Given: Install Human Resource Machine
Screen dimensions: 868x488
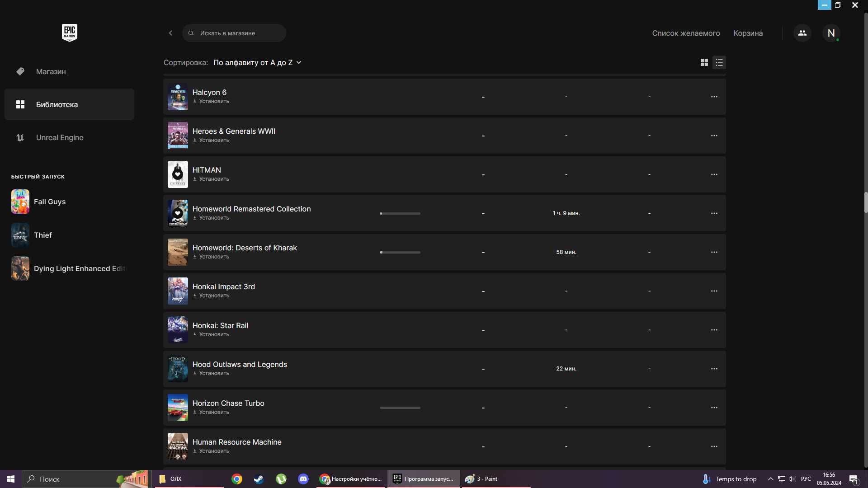Looking at the screenshot, I should [x=211, y=451].
